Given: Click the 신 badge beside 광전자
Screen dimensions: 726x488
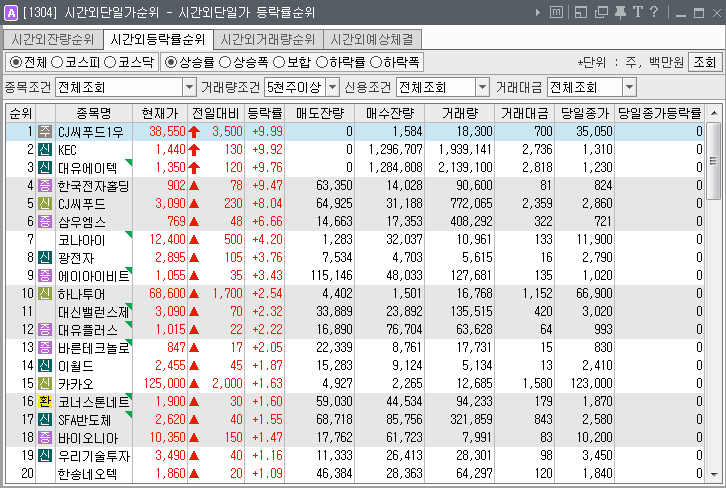Looking at the screenshot, I should pyautogui.click(x=44, y=257).
